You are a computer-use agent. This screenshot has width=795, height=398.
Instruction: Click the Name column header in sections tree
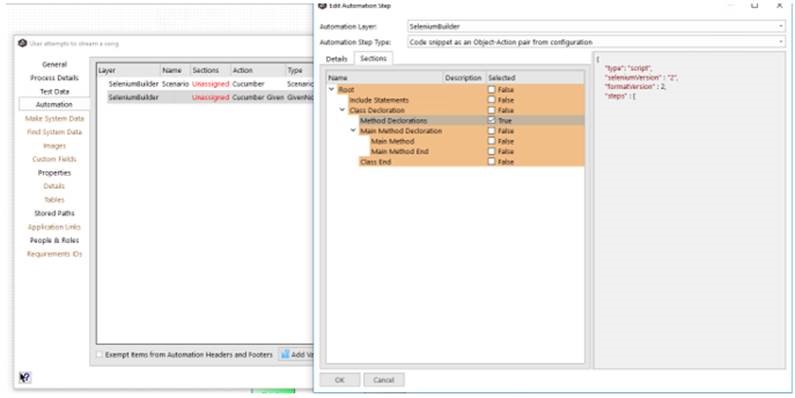(385, 78)
